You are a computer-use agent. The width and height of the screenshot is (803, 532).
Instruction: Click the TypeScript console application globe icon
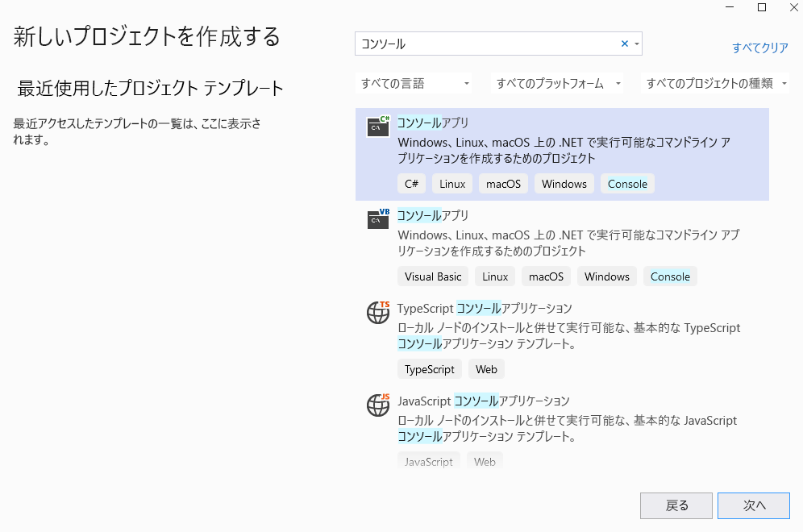pyautogui.click(x=378, y=312)
